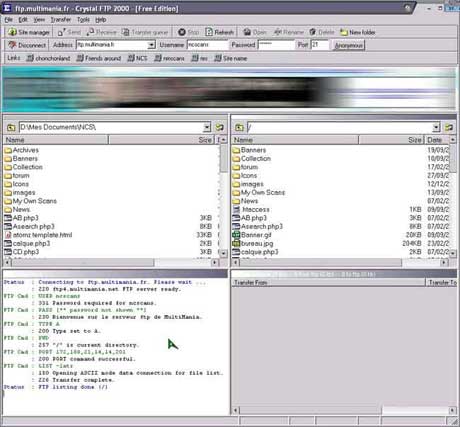The width and height of the screenshot is (460, 427).
Task: Sort remote files by Size column
Action: [x=391, y=140]
